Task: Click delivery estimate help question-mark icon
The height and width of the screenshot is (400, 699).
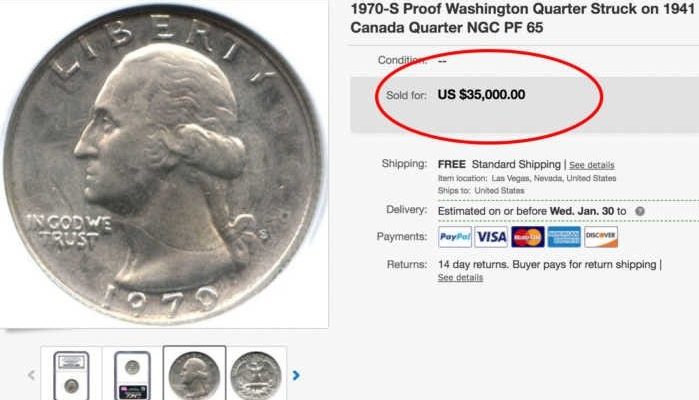Action: click(640, 211)
